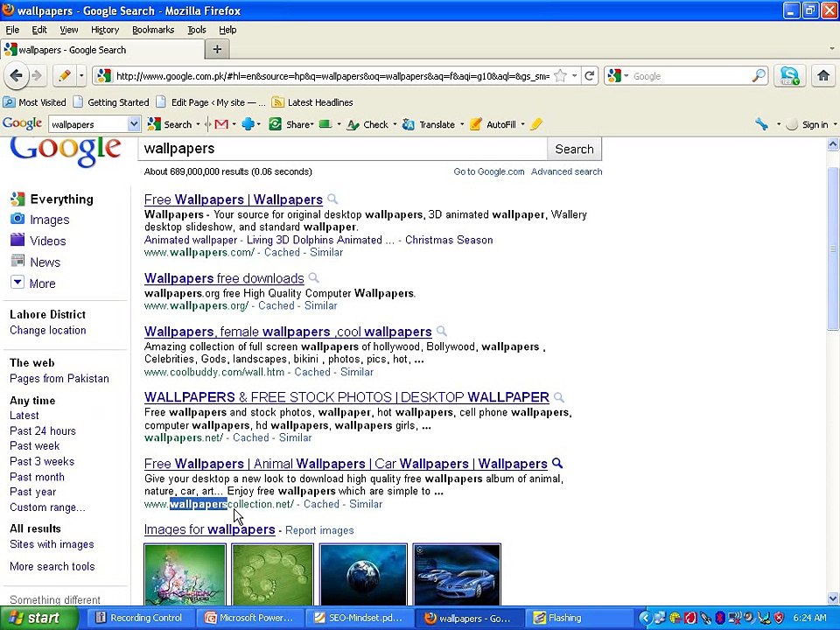Select Pages from Pakistan filter

click(x=59, y=378)
